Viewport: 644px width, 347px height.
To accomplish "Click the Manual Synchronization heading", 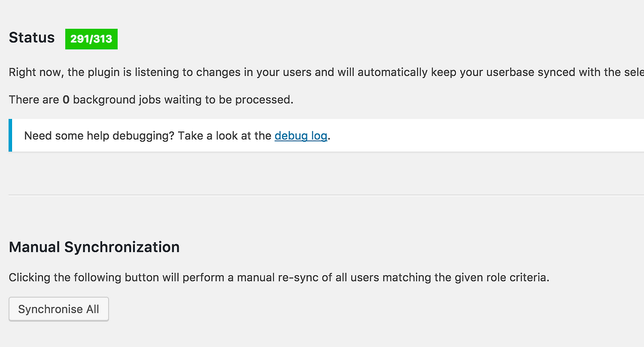I will [x=94, y=247].
